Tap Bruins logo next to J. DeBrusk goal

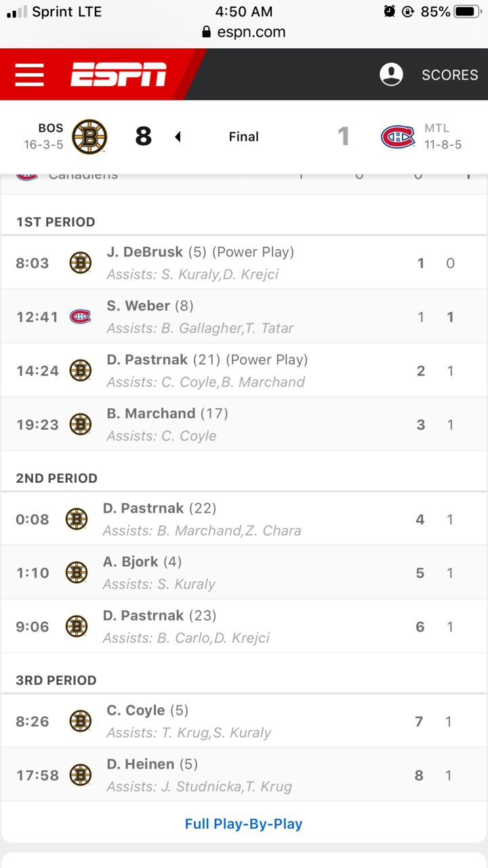coord(80,263)
